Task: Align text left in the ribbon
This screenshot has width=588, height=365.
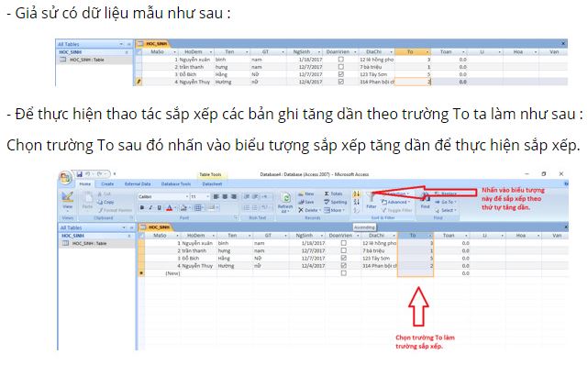Action: click(x=216, y=196)
